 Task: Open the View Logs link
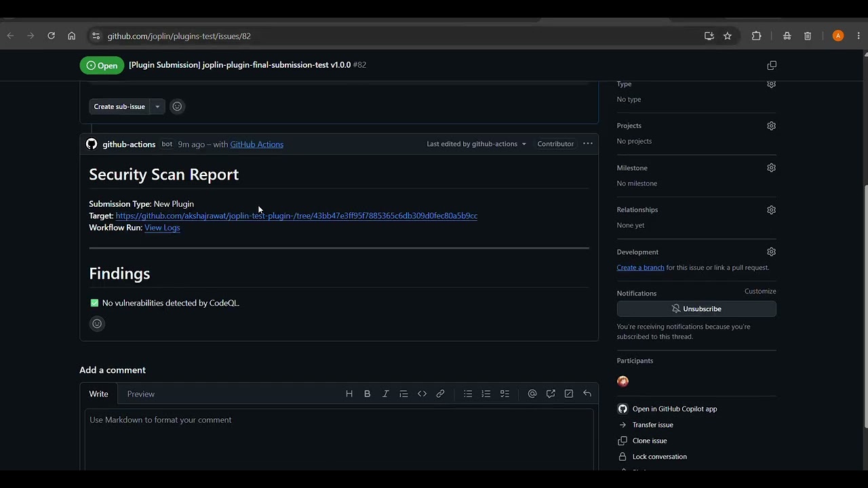[162, 228]
